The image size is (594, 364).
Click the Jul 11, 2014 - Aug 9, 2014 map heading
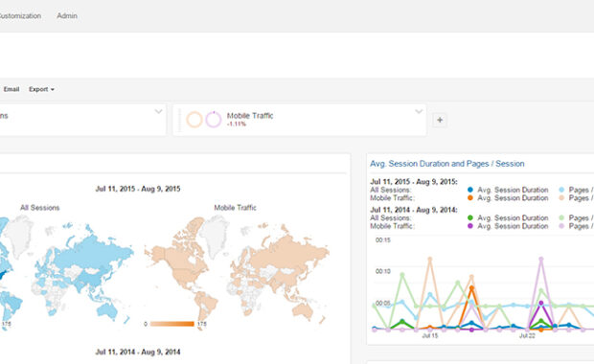(138, 352)
